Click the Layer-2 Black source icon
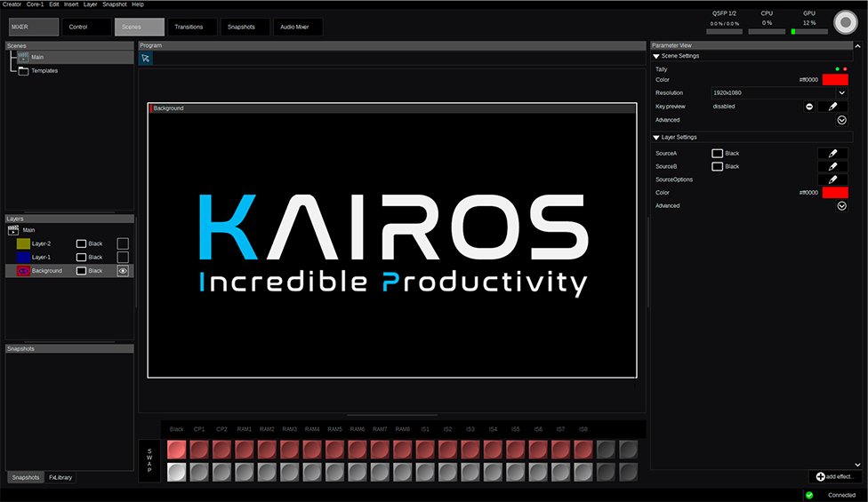The width and height of the screenshot is (868, 502). pos(82,243)
